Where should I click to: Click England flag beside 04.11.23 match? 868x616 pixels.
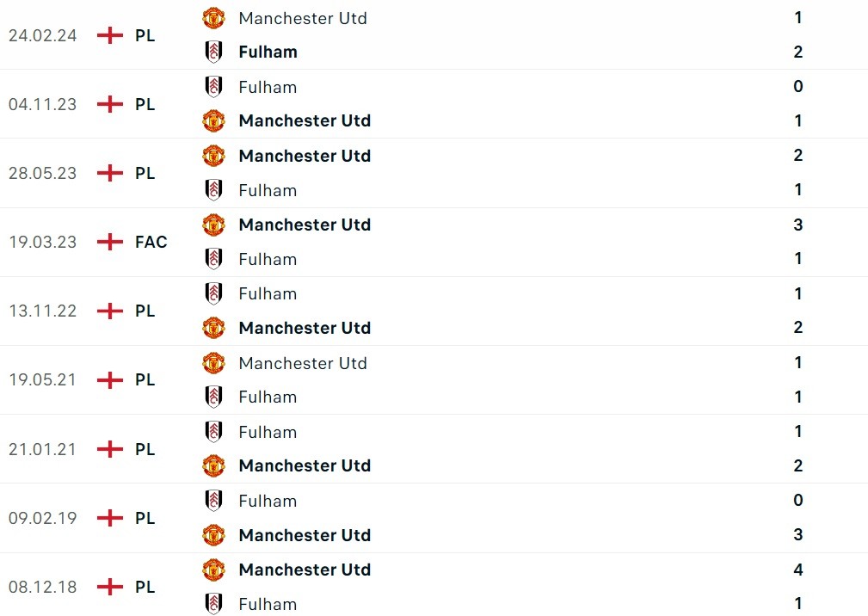pos(110,104)
